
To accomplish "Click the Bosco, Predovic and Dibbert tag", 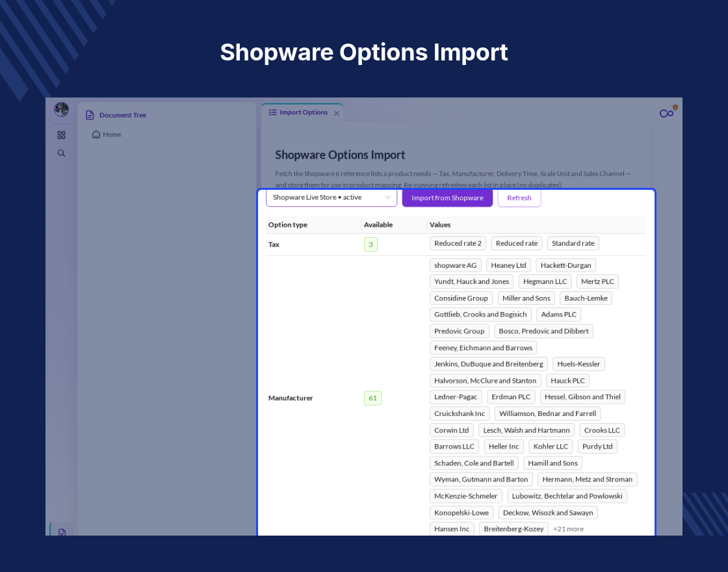I will pos(543,331).
